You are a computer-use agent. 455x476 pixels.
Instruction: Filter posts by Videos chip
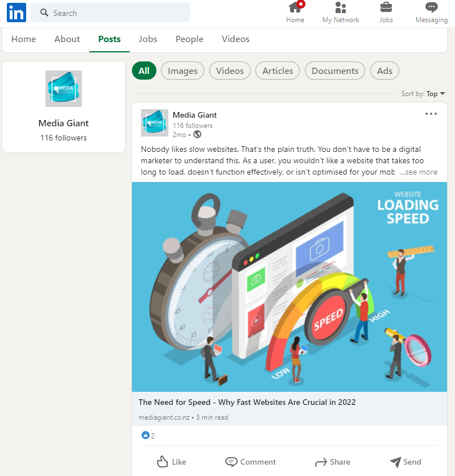(230, 71)
